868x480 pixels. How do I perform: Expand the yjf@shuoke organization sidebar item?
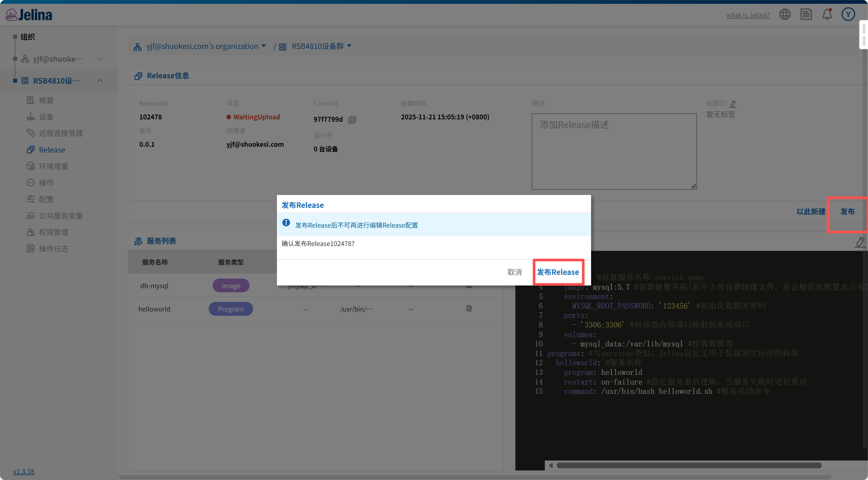(x=100, y=59)
